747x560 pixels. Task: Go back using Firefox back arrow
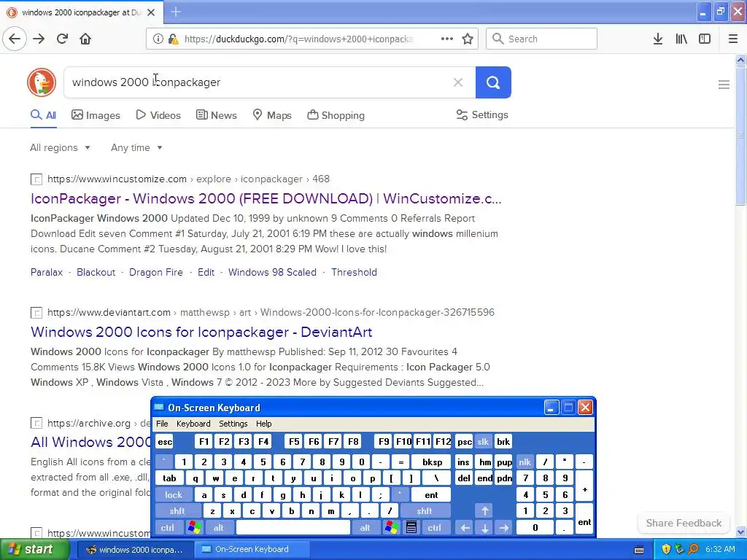pyautogui.click(x=15, y=39)
